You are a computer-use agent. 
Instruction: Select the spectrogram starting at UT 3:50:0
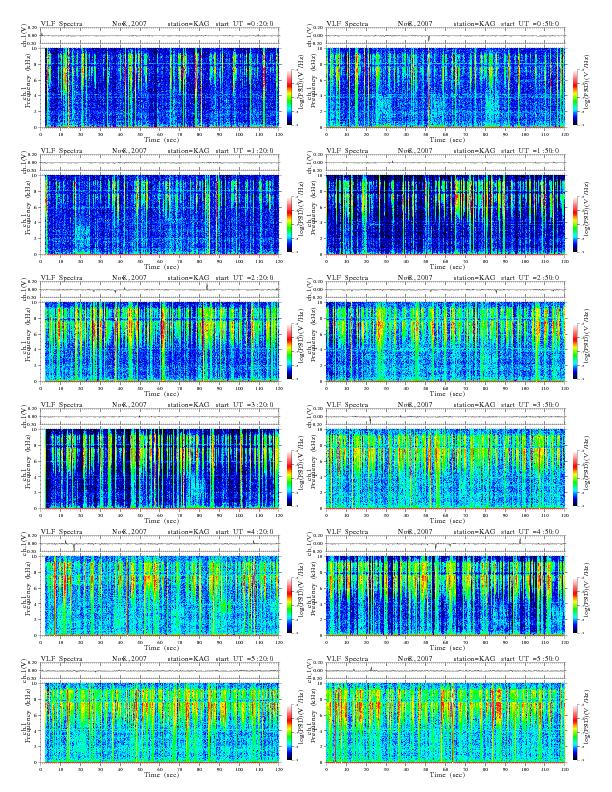tap(446, 469)
